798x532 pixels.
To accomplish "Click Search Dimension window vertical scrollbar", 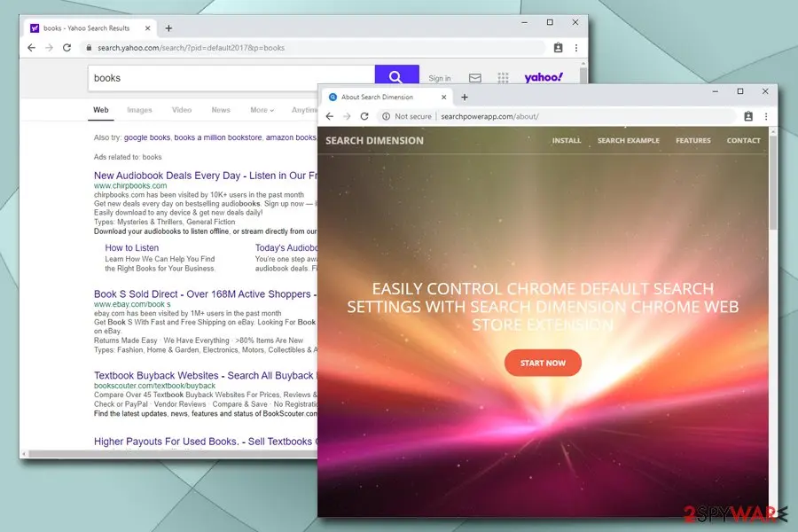I will click(x=773, y=182).
